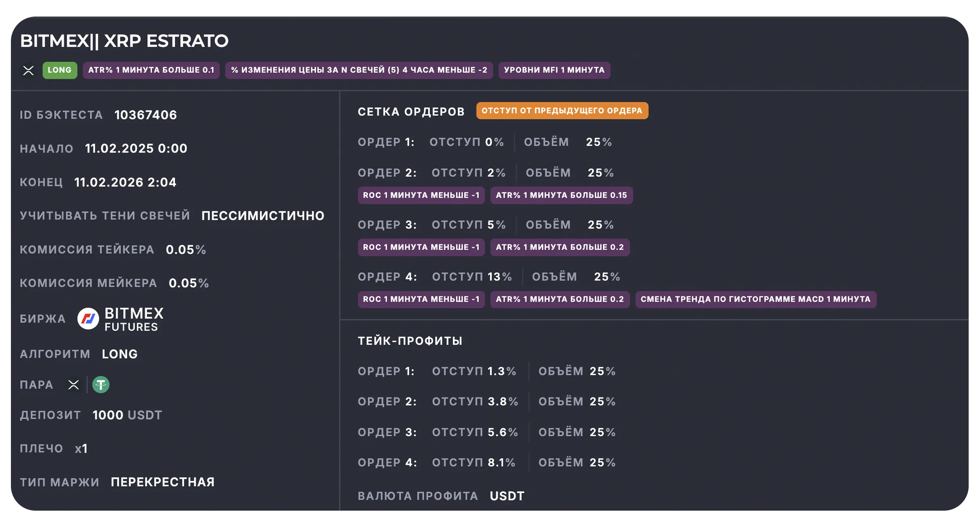Switch to the ТЕЙК-ПРОФИТЫ section header
Screen dimensions: 980x524
click(410, 340)
